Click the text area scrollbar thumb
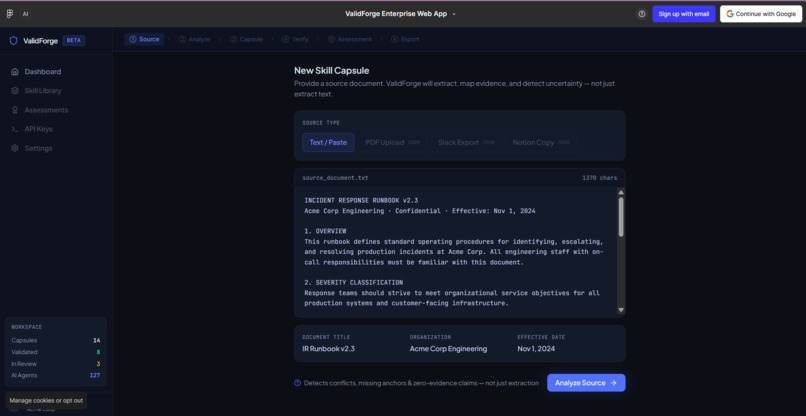Image resolution: width=806 pixels, height=416 pixels. click(x=621, y=217)
